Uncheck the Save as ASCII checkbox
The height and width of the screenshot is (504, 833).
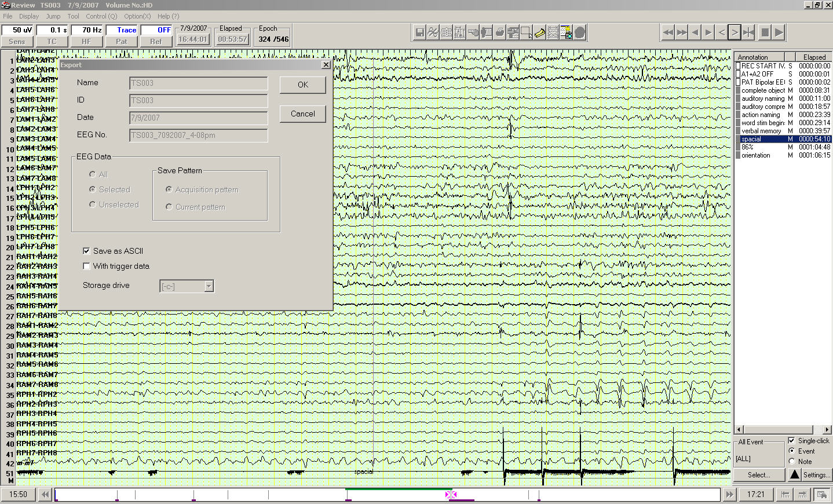pos(86,251)
